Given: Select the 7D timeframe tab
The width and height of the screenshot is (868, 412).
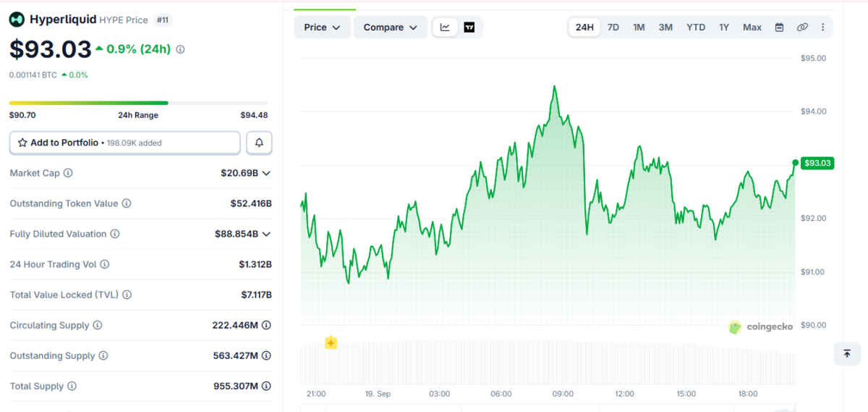Looking at the screenshot, I should (x=613, y=28).
